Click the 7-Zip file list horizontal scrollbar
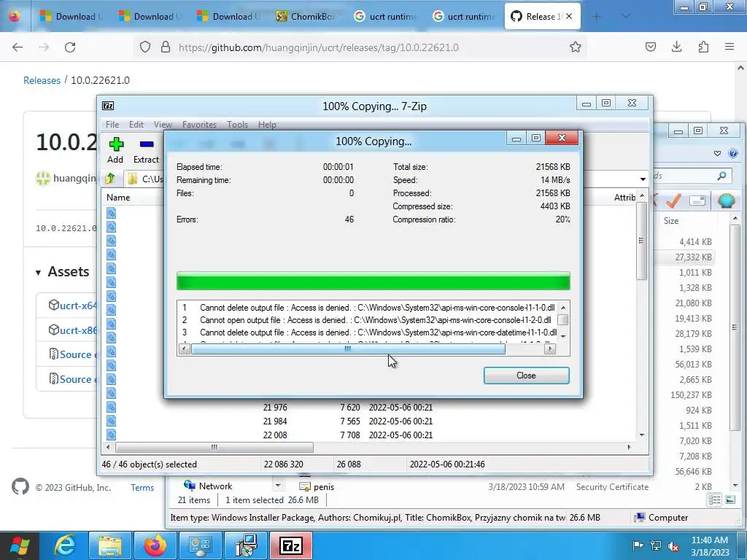Viewport: 747px width, 560px height. (x=214, y=447)
